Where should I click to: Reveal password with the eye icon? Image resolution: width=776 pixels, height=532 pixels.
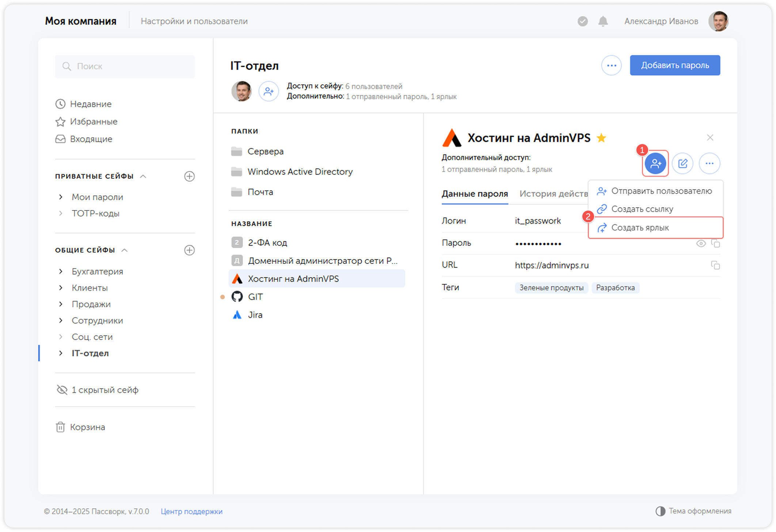701,243
